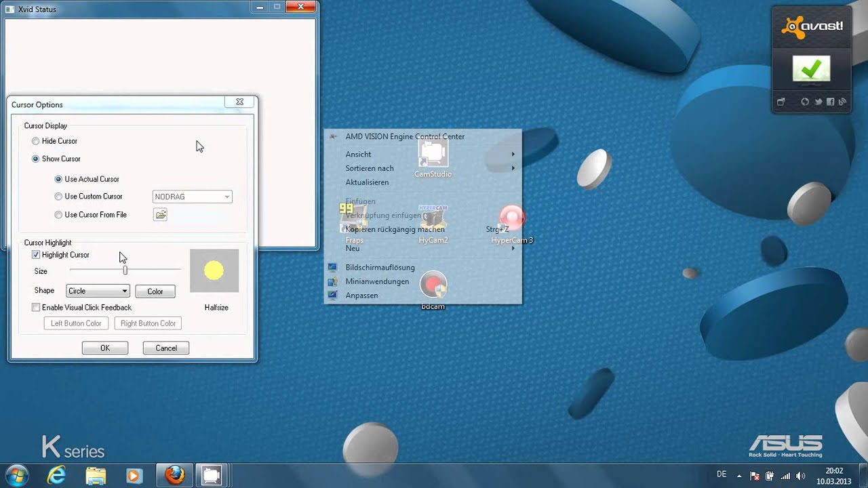Select the Hide Cursor radio button
The width and height of the screenshot is (868, 488).
tap(35, 141)
